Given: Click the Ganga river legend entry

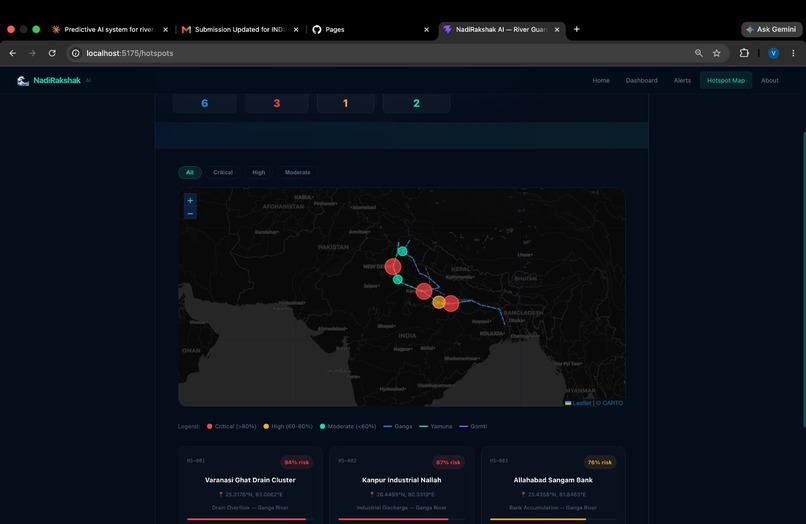Looking at the screenshot, I should 398,426.
